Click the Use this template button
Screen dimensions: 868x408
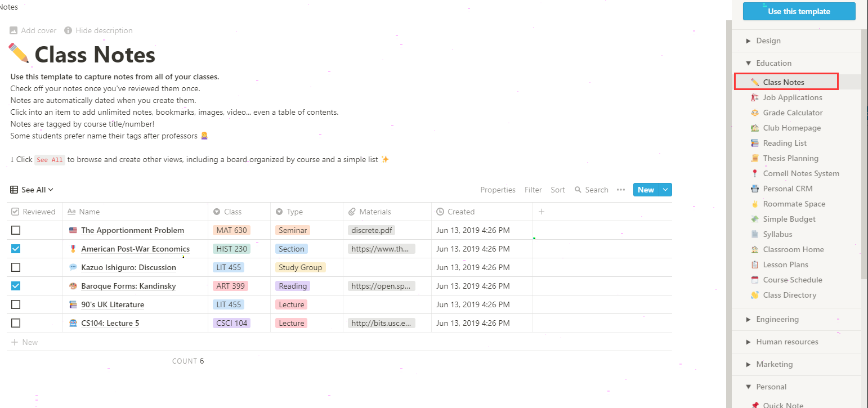coord(799,11)
